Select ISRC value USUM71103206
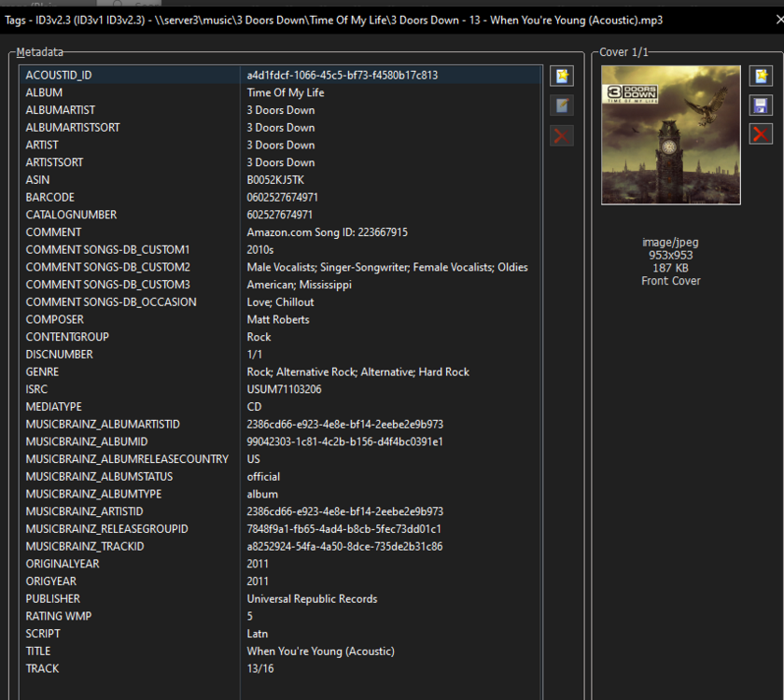Image resolution: width=784 pixels, height=700 pixels. click(284, 389)
